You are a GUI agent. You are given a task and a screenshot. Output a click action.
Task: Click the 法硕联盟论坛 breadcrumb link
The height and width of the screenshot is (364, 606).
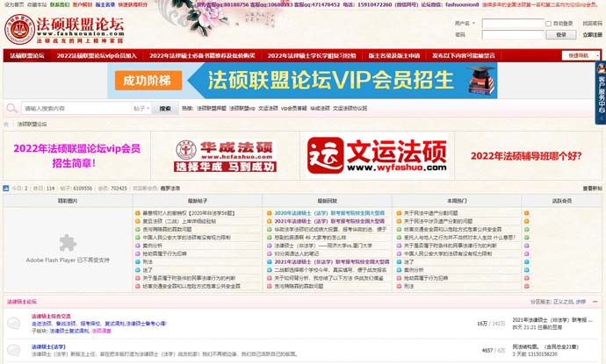(x=32, y=125)
